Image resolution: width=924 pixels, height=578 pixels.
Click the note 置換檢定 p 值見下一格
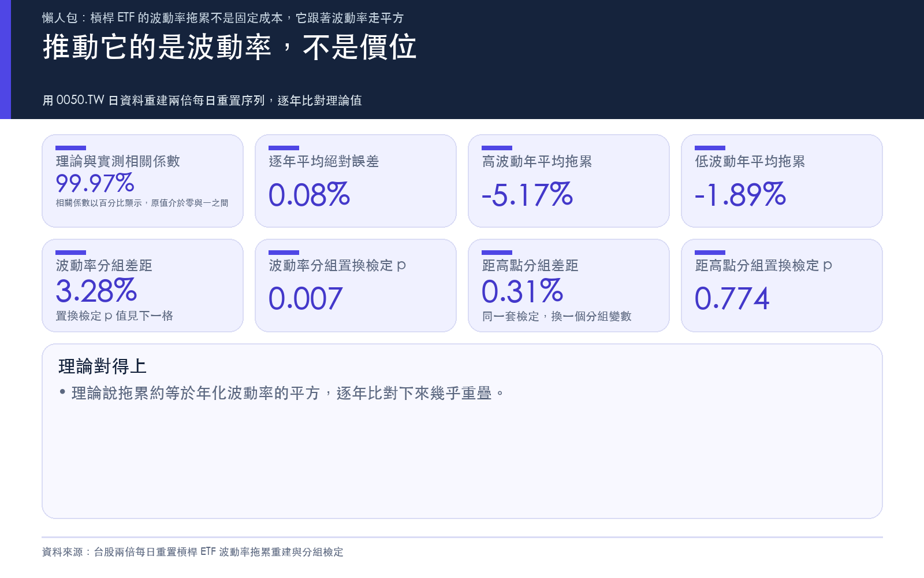tap(114, 316)
